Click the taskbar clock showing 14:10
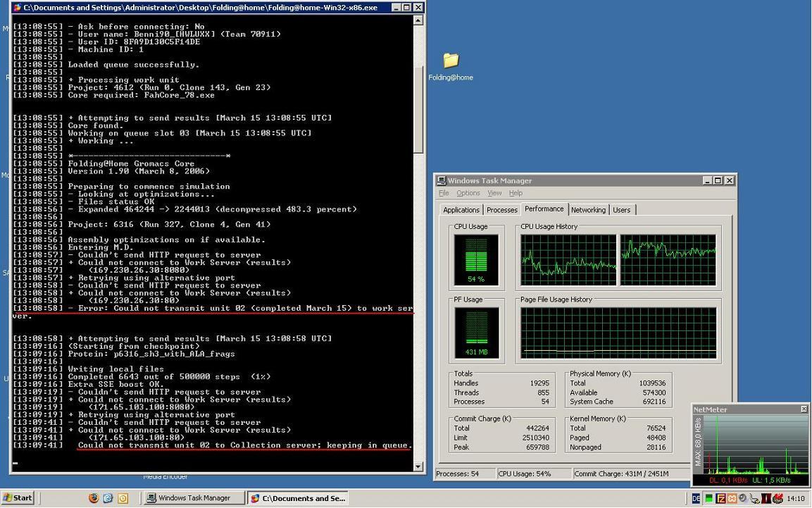 795,499
